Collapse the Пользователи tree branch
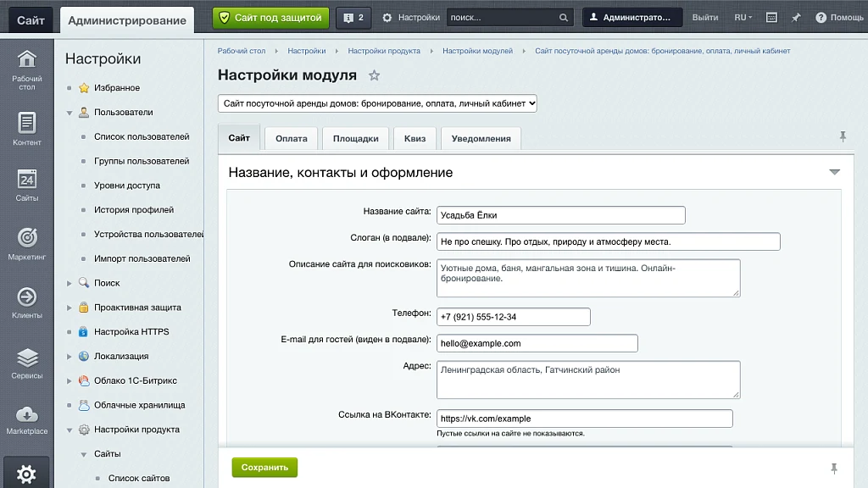Screen dimensions: 868x488 coord(70,113)
